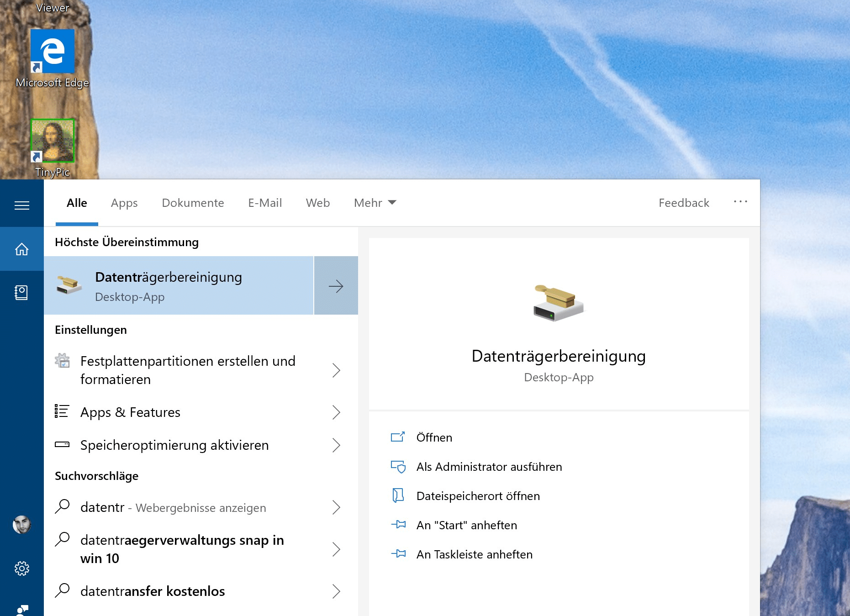850x616 pixels.
Task: Switch to the Apps tab
Action: click(124, 203)
